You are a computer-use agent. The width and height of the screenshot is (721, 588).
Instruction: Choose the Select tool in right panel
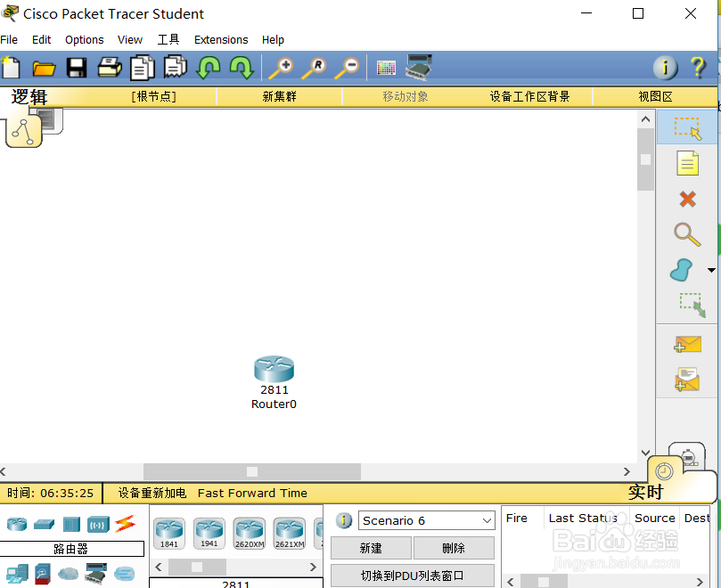tap(687, 128)
